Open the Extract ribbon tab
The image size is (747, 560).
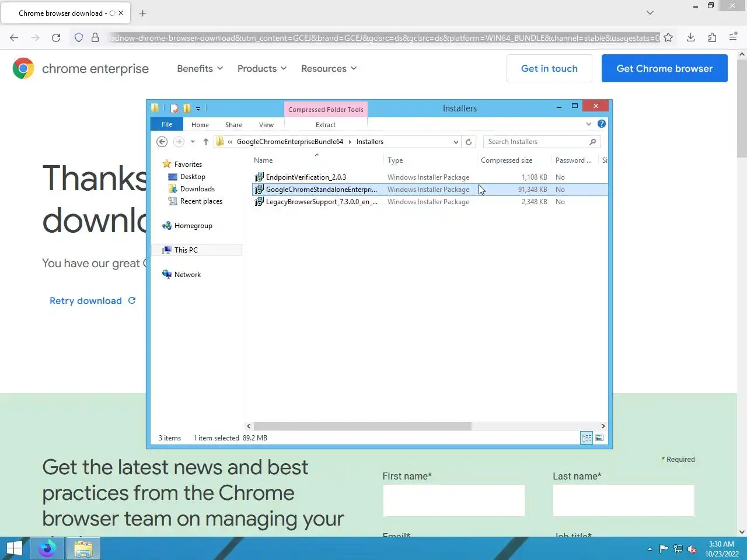click(326, 125)
